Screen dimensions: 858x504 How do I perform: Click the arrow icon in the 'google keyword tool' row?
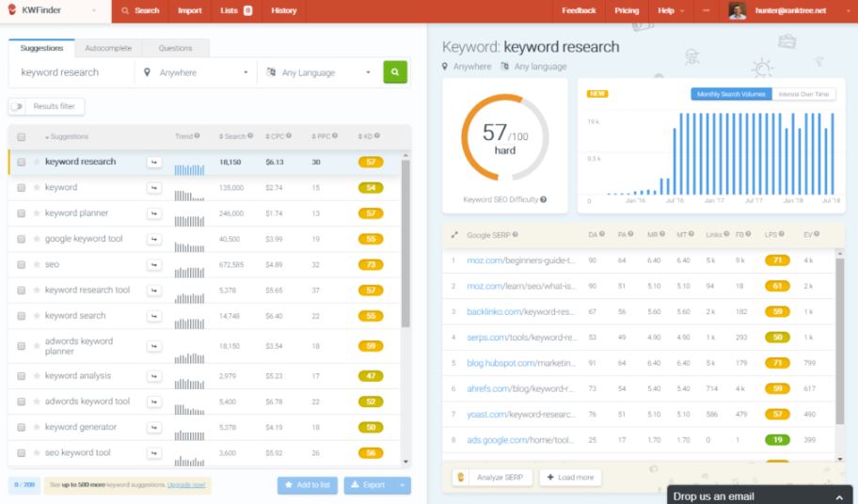click(154, 240)
